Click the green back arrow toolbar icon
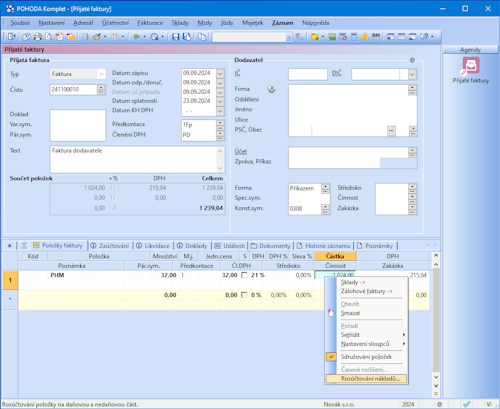 136,37
